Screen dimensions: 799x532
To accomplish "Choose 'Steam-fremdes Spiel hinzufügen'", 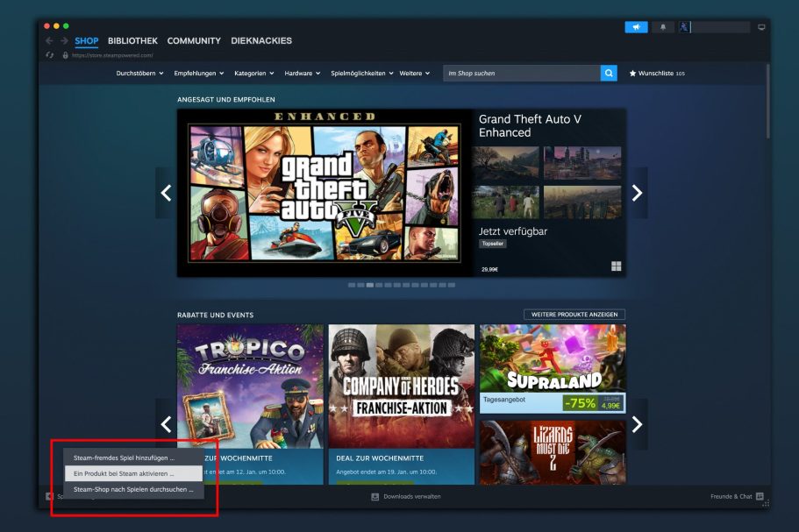I will click(x=133, y=458).
